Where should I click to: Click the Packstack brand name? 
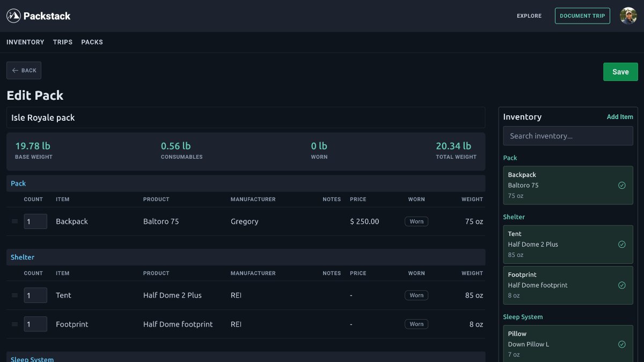[x=47, y=16]
